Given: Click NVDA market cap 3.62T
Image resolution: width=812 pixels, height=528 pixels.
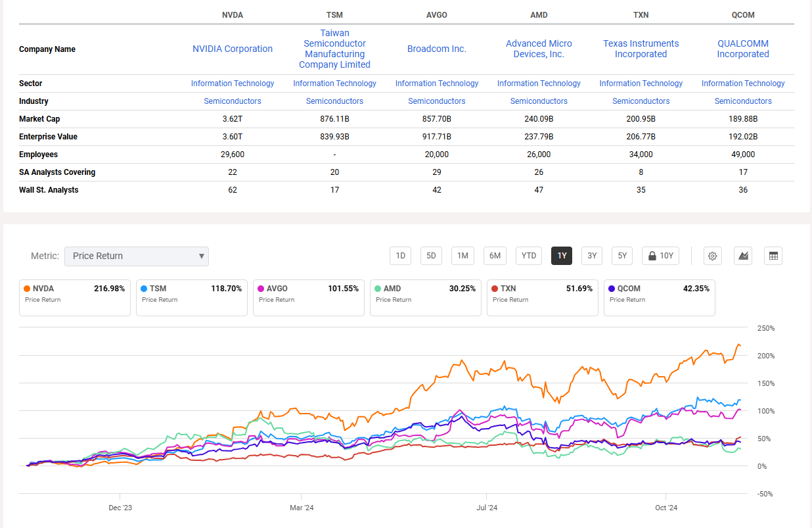Looking at the screenshot, I should pyautogui.click(x=233, y=119).
